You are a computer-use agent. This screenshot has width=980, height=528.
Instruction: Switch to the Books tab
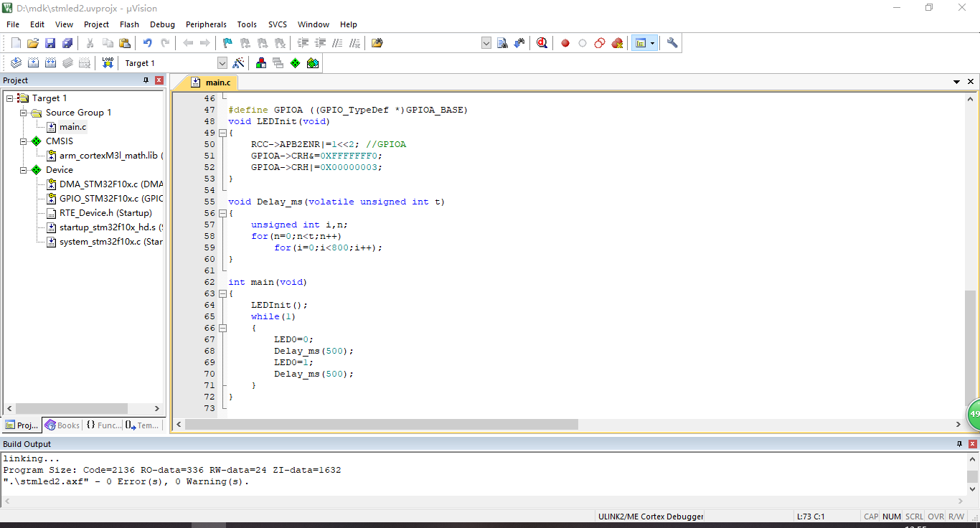[62, 425]
